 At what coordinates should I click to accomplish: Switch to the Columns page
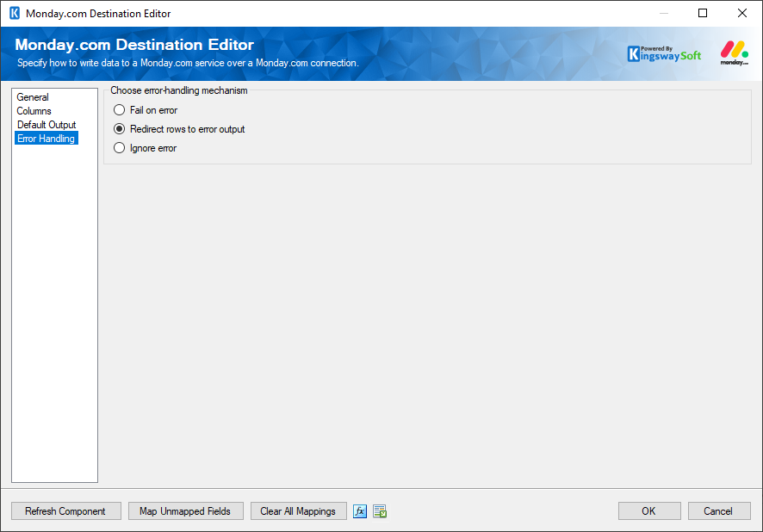pos(34,111)
